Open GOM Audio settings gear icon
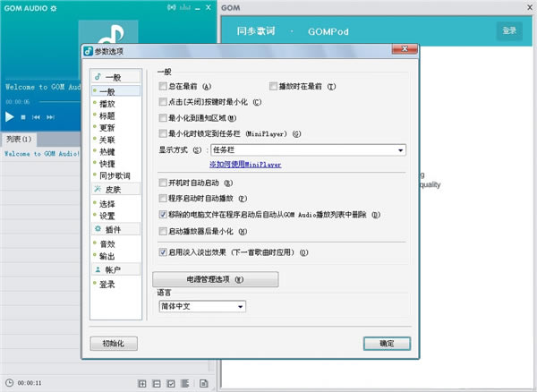Screen dimensions: 537x392 tap(54, 8)
